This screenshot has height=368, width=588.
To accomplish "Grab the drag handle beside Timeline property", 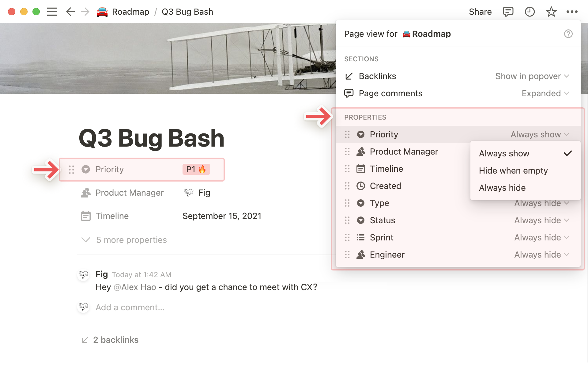I will (347, 169).
